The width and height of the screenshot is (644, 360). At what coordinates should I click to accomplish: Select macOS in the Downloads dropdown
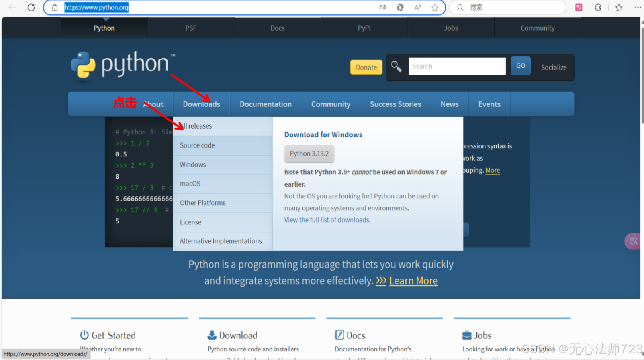pyautogui.click(x=190, y=183)
